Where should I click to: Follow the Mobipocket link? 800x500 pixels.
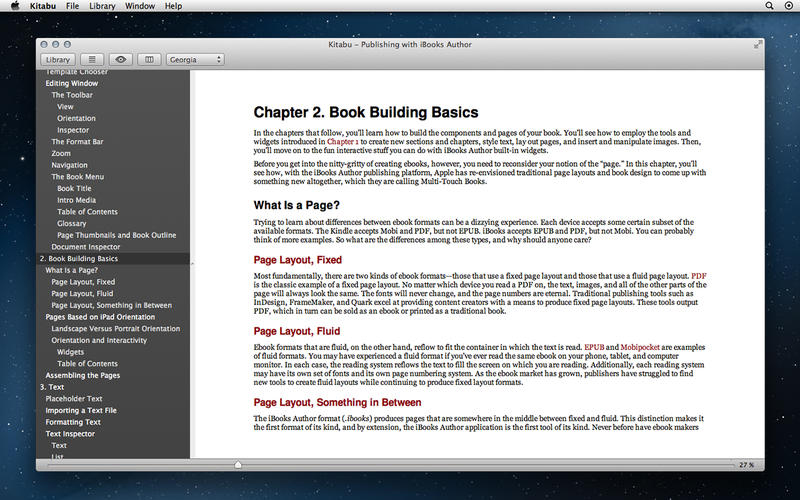pyautogui.click(x=640, y=347)
